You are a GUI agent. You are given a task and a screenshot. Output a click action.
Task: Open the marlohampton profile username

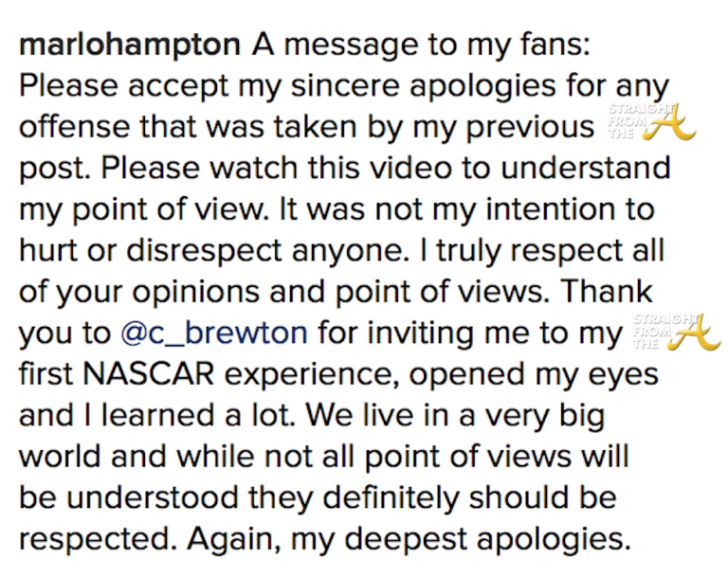pyautogui.click(x=131, y=47)
